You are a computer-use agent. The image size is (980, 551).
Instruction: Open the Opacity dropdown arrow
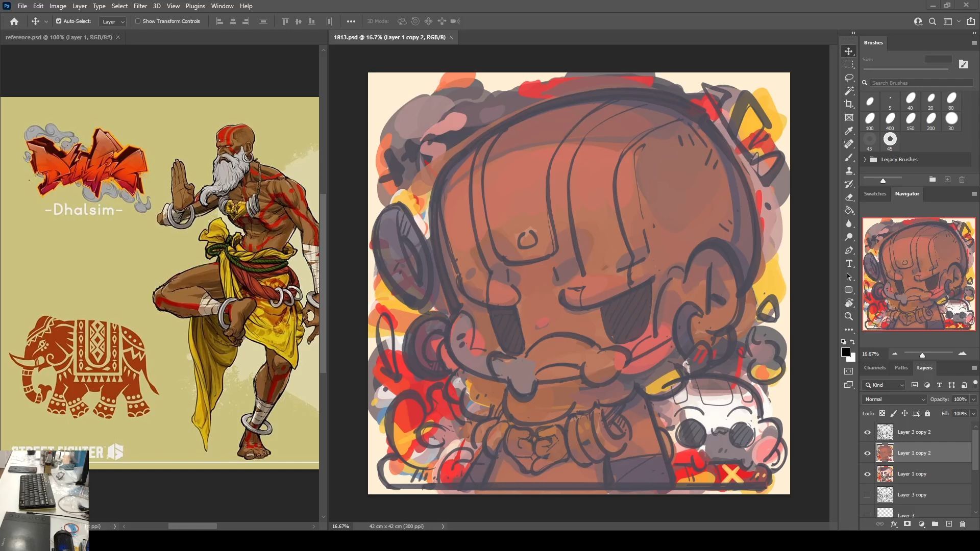(973, 399)
